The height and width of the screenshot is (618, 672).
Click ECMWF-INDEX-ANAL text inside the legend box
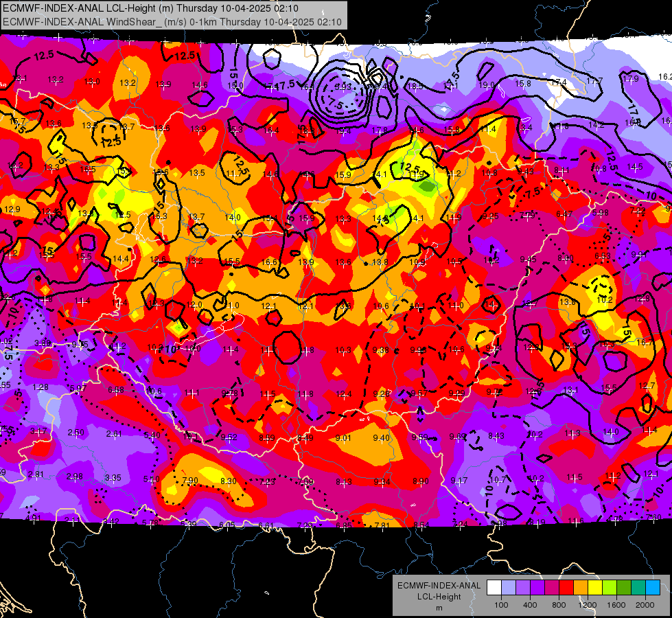coord(439,586)
